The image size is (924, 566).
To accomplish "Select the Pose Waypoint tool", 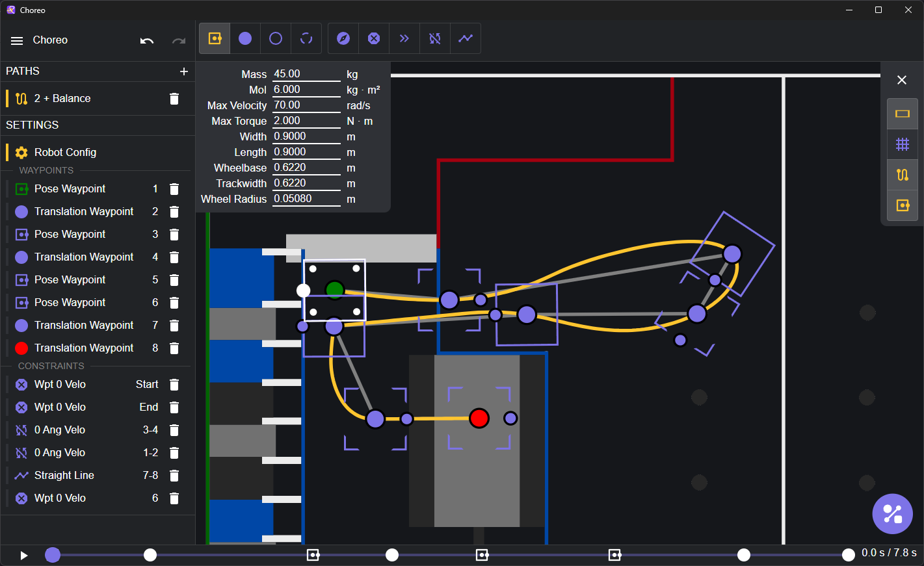I will pos(215,38).
